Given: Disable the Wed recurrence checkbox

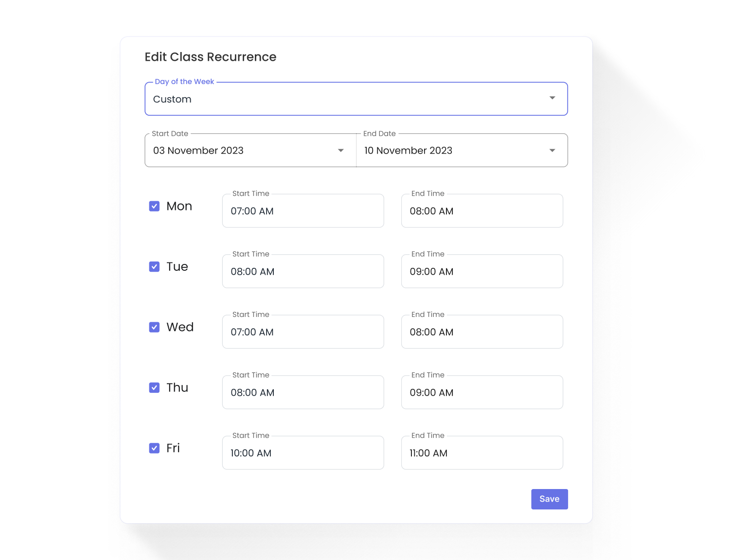Looking at the screenshot, I should [154, 327].
